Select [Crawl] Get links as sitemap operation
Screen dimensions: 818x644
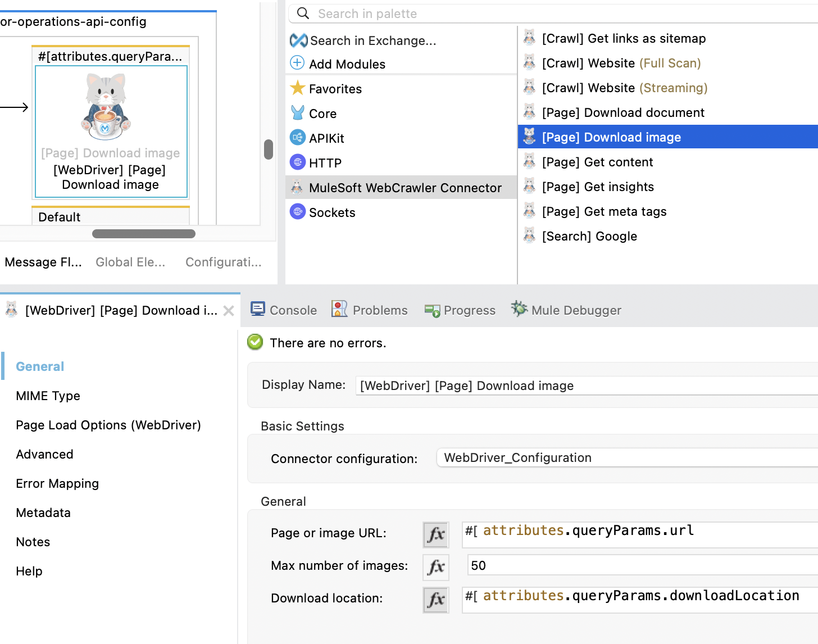click(624, 38)
